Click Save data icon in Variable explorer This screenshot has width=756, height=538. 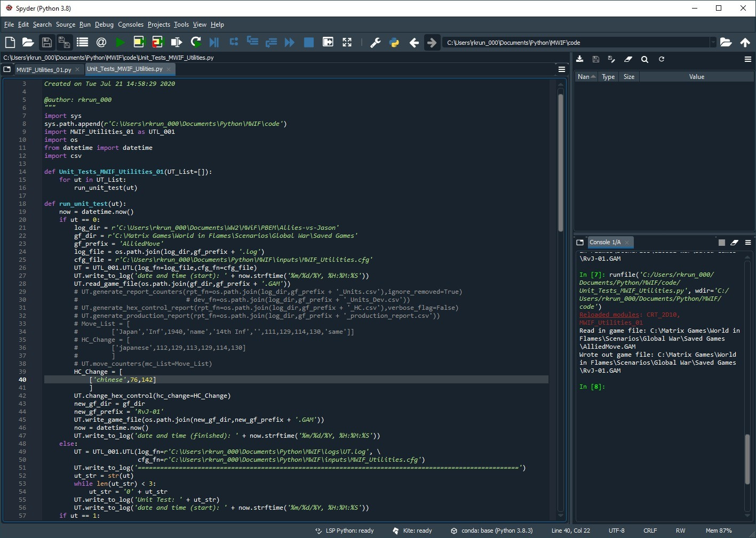pyautogui.click(x=596, y=59)
